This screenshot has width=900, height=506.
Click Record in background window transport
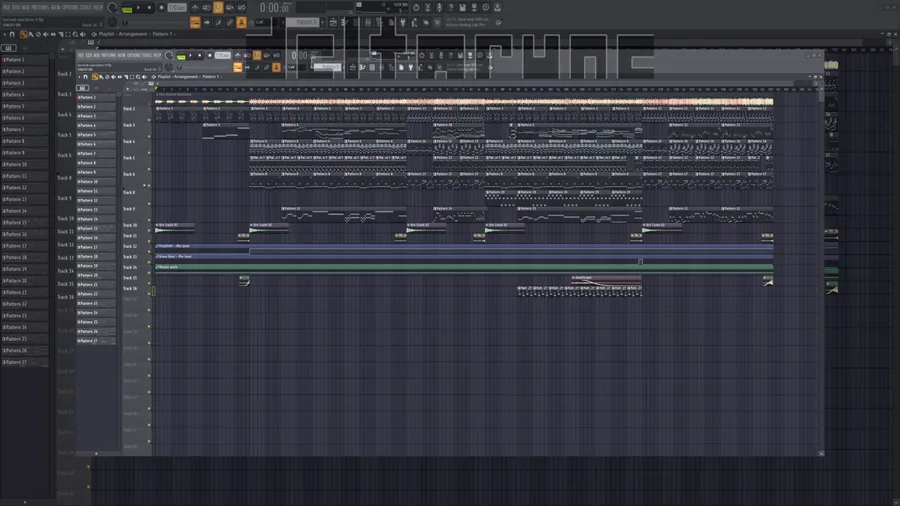tap(161, 7)
